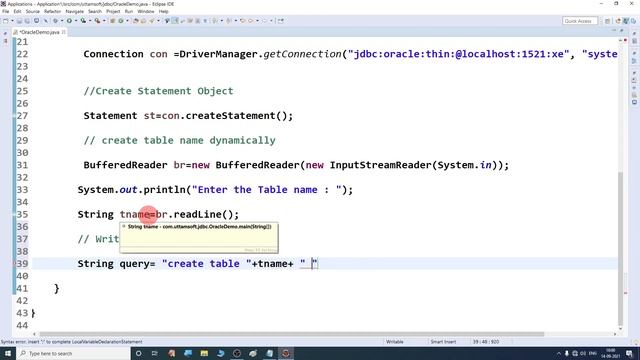Viewport: 640px width, 360px height.
Task: Open Windows Start menu
Action: [8, 353]
